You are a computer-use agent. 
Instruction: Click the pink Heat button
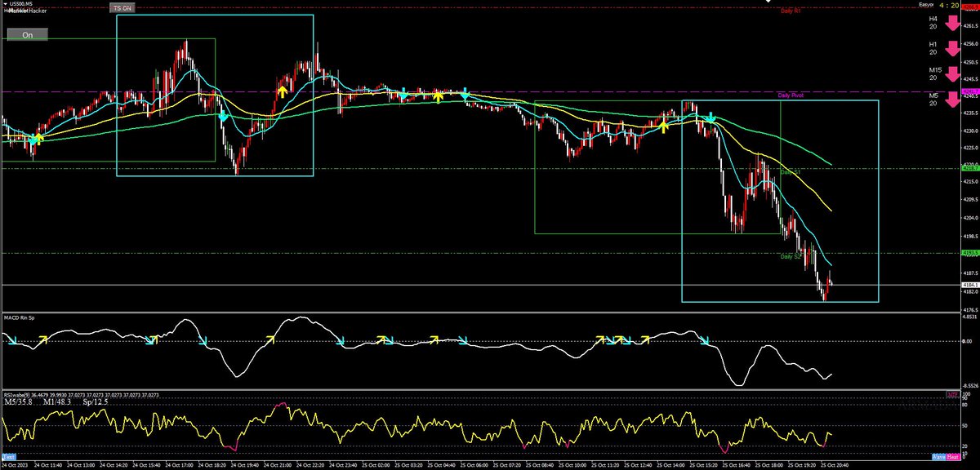click(x=955, y=457)
